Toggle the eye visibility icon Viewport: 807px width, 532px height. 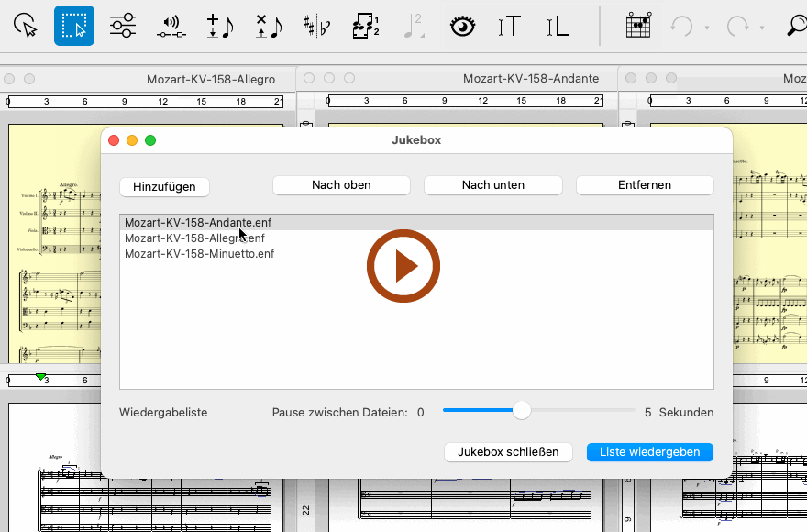tap(463, 27)
